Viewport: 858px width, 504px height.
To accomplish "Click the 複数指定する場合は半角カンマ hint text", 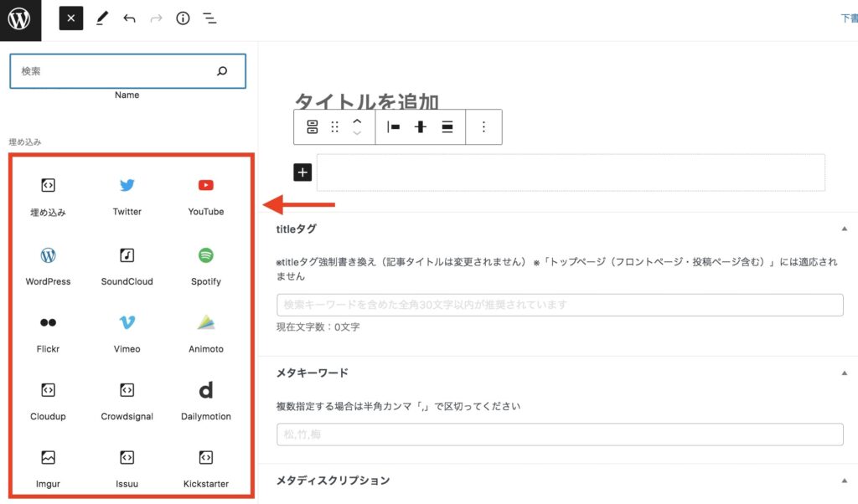I will (x=398, y=406).
